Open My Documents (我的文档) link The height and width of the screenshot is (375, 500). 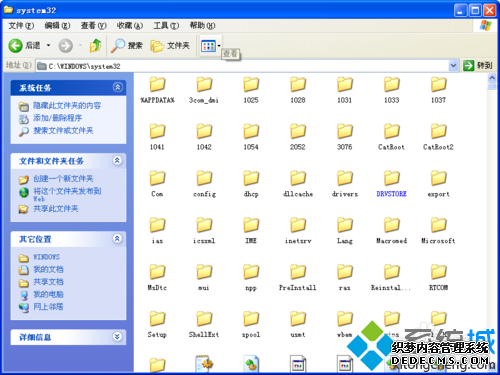coord(48,269)
